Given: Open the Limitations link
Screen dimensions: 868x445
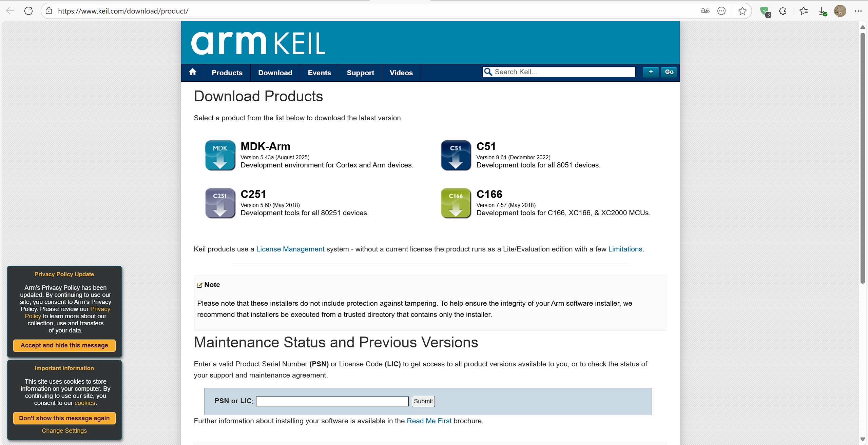Looking at the screenshot, I should point(625,249).
